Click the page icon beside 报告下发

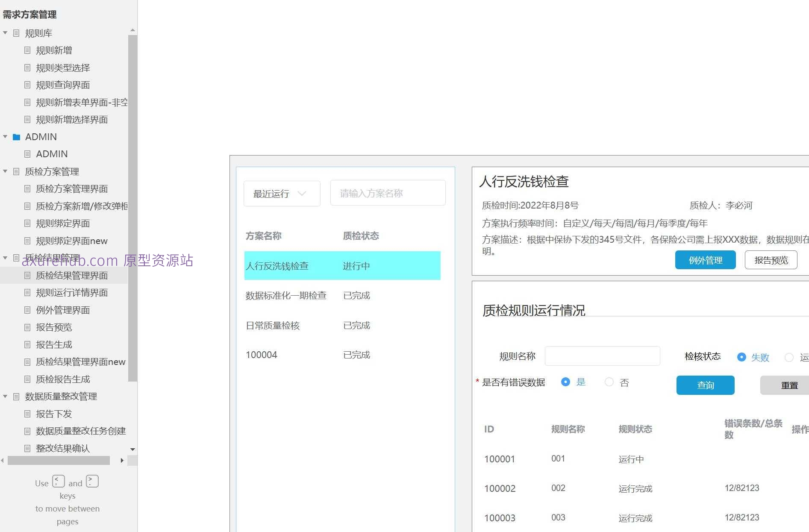click(27, 413)
